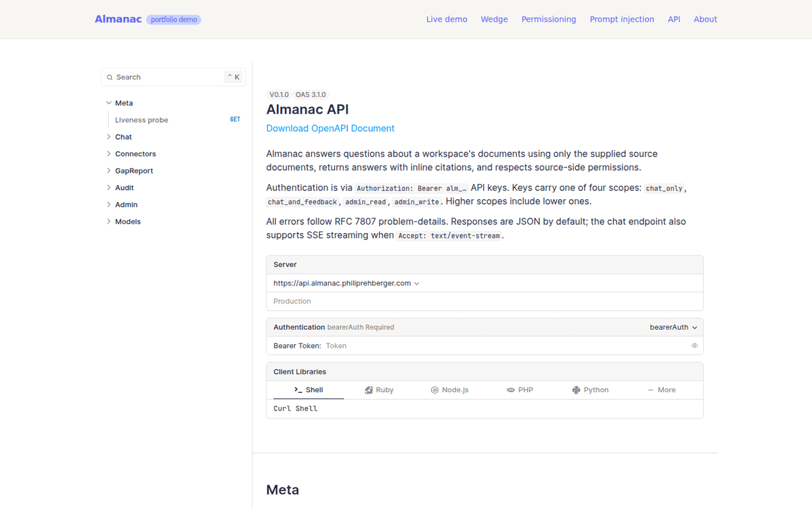Expand the Audit sidebar section

coord(108,188)
